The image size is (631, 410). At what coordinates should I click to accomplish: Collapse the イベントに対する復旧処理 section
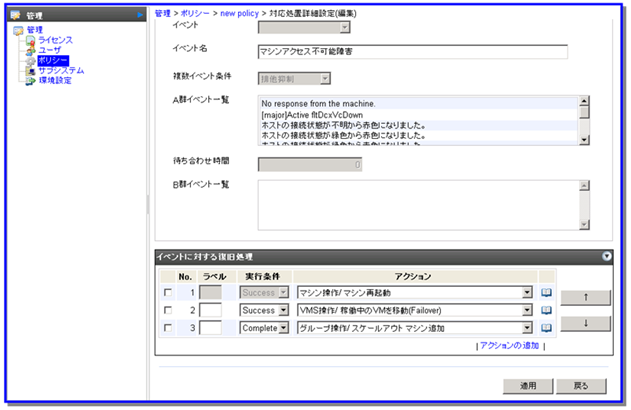pyautogui.click(x=606, y=256)
